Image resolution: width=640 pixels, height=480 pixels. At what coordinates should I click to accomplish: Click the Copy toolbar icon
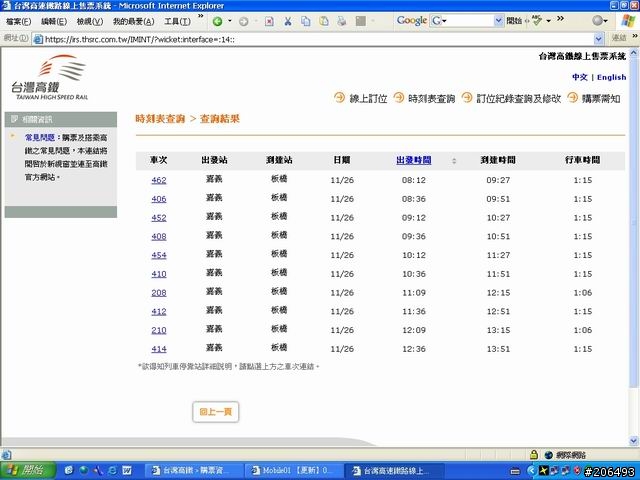(x=305, y=21)
